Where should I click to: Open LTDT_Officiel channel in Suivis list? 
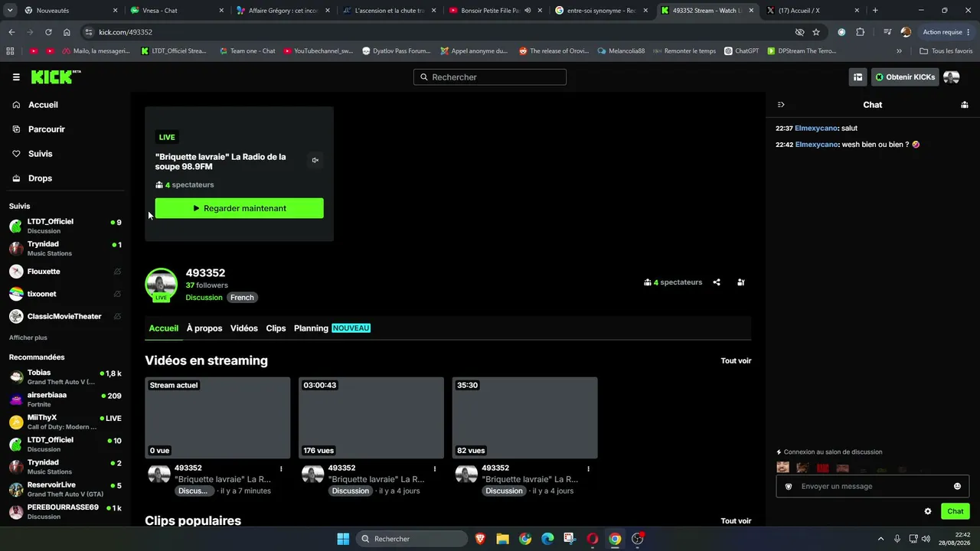(x=65, y=226)
